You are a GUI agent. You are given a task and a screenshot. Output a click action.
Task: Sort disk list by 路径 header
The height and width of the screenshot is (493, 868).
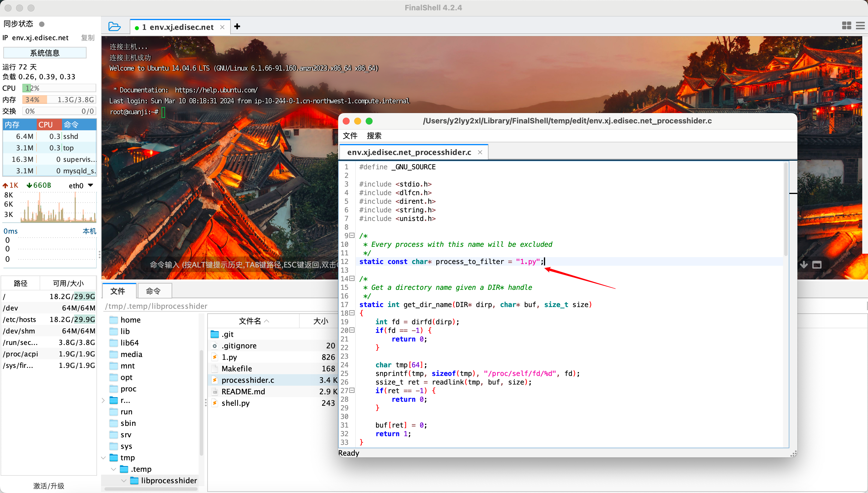click(x=21, y=284)
